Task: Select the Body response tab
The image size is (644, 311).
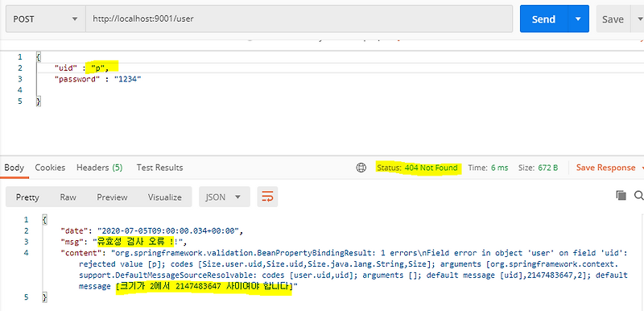Action: [14, 168]
